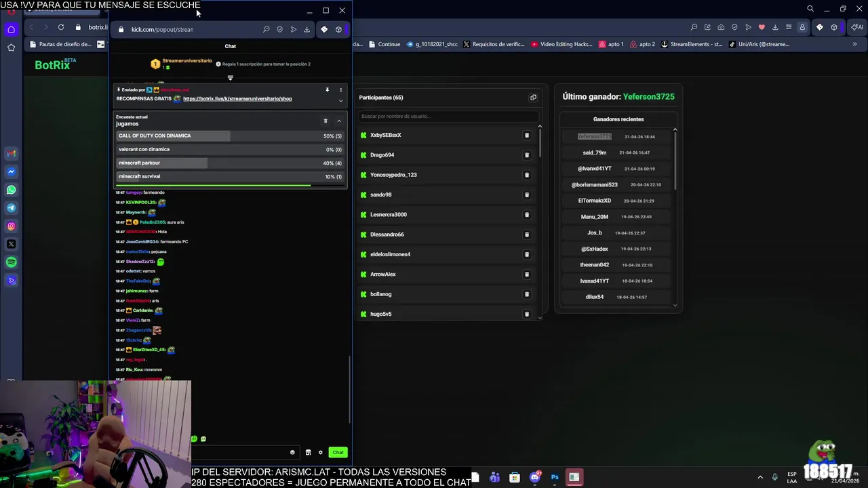
Task: Open downloads icon in the popout window toolbar
Action: [x=307, y=29]
